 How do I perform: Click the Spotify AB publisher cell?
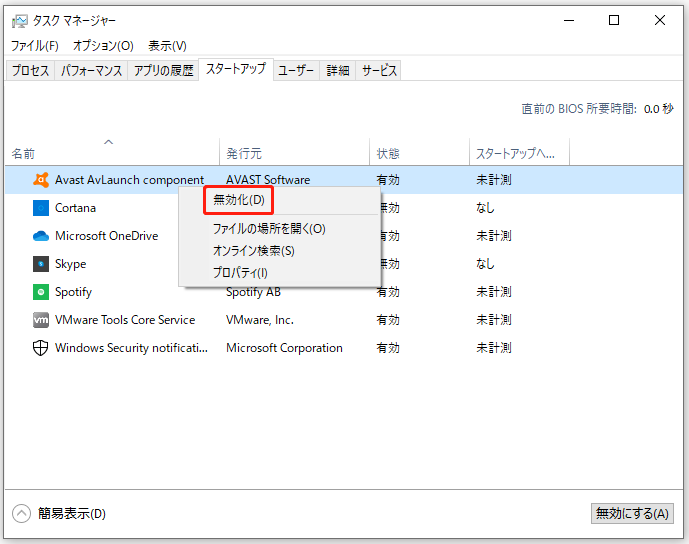pos(253,292)
